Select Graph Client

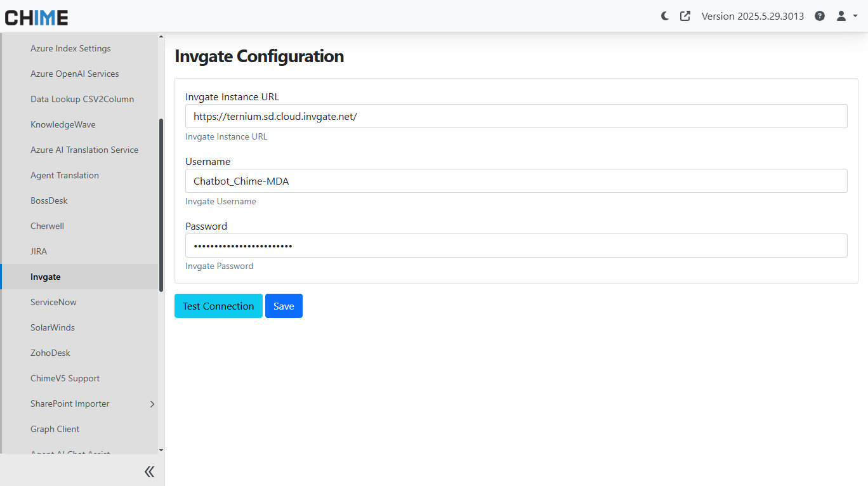tap(55, 430)
